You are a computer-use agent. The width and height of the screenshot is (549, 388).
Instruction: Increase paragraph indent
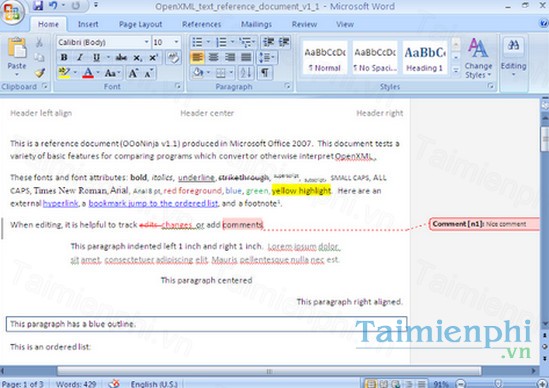pyautogui.click(x=284, y=42)
